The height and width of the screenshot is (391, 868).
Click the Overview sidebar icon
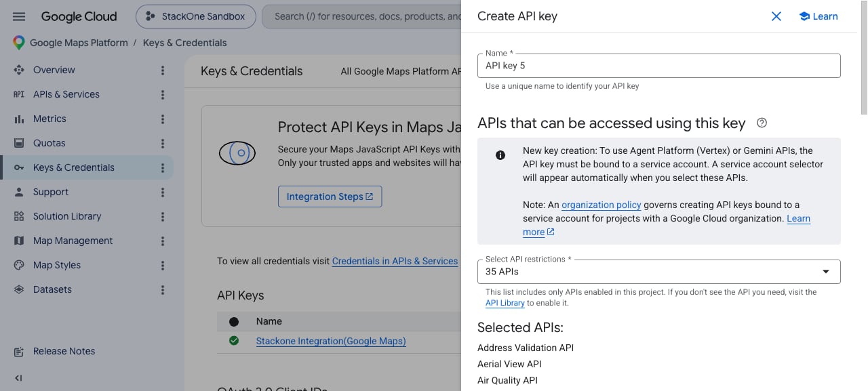[x=19, y=70]
